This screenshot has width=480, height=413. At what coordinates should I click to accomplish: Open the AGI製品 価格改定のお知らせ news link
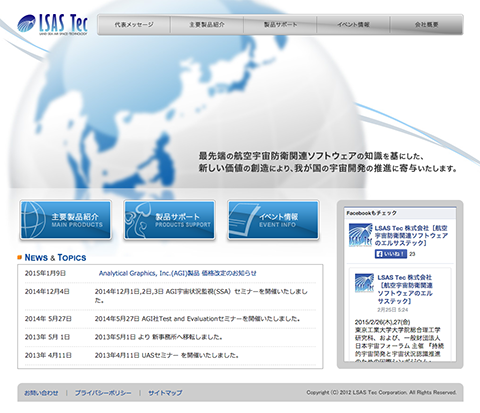pyautogui.click(x=178, y=273)
